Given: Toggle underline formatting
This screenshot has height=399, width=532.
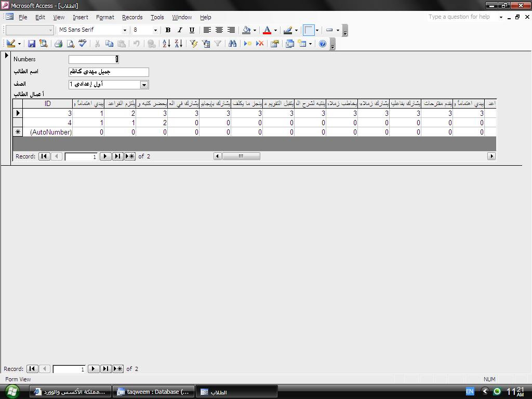Looking at the screenshot, I should click(x=192, y=30).
